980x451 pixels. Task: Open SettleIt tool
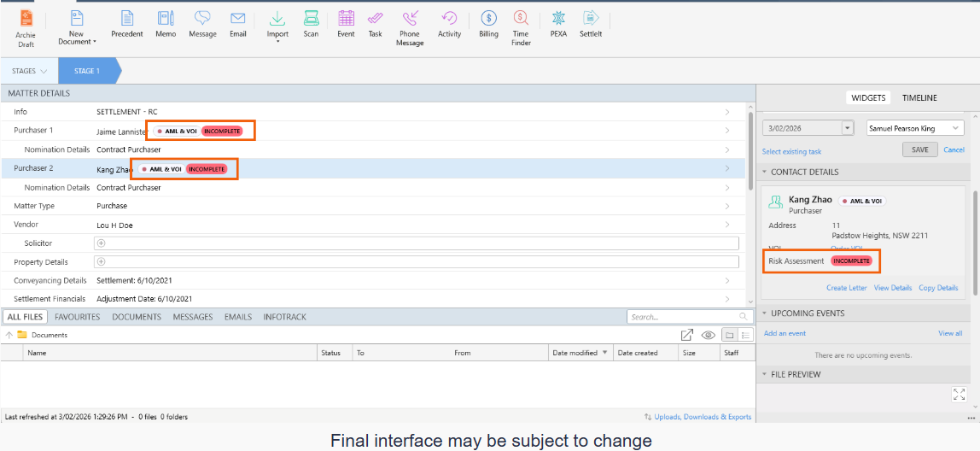pos(591,25)
